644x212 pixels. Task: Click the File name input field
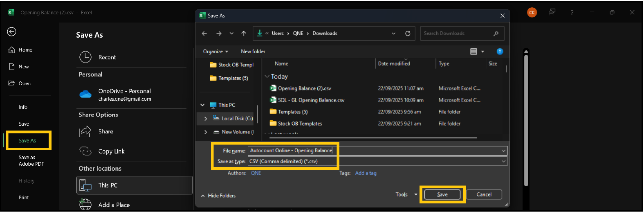pyautogui.click(x=377, y=151)
